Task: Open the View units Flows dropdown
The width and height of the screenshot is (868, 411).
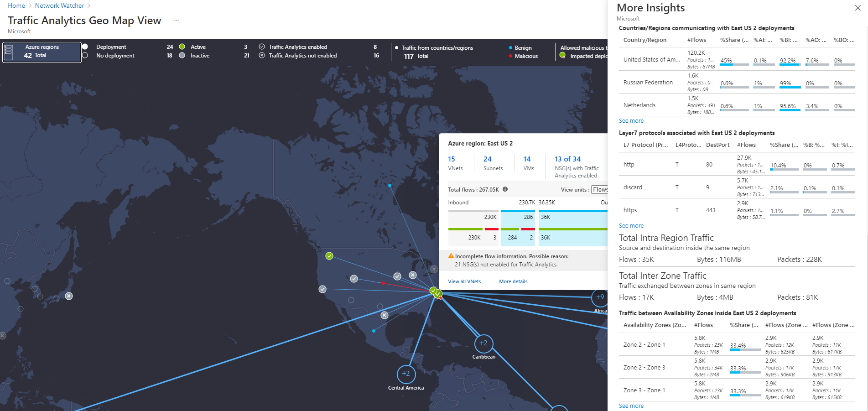Action: click(600, 189)
